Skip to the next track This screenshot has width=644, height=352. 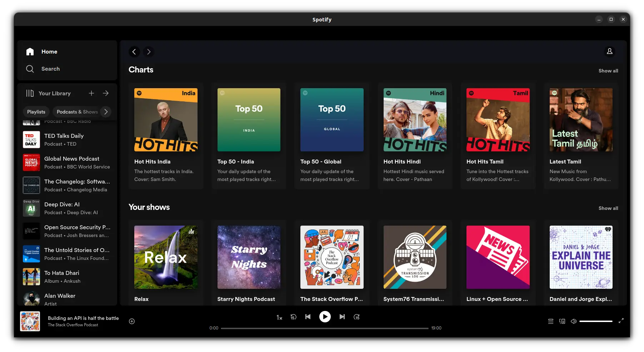tap(342, 317)
